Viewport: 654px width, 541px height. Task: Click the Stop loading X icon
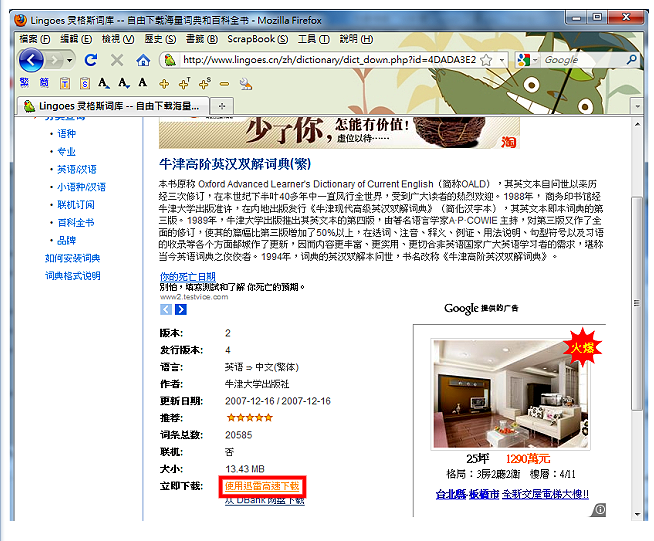coord(117,60)
